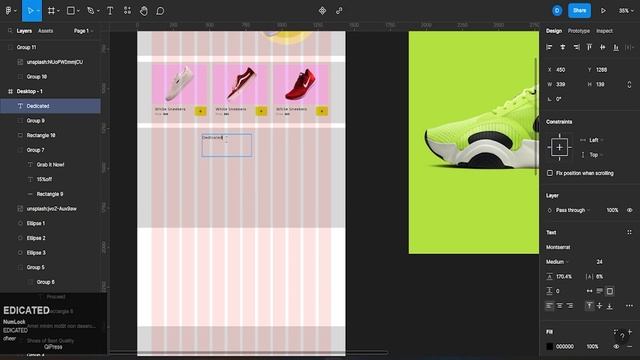This screenshot has width=640, height=360.
Task: Open the zoom level 35% dropdown
Action: (x=626, y=11)
